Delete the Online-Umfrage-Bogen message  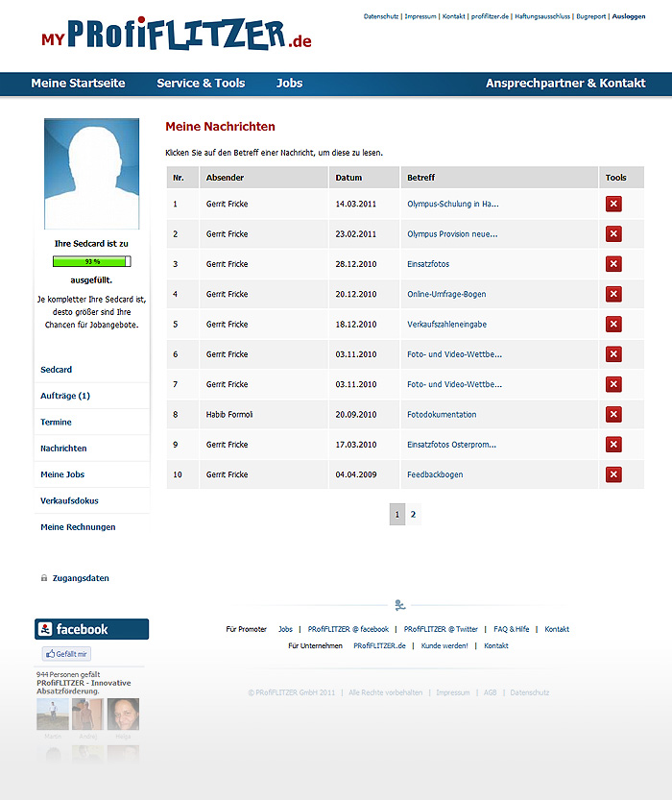(613, 295)
